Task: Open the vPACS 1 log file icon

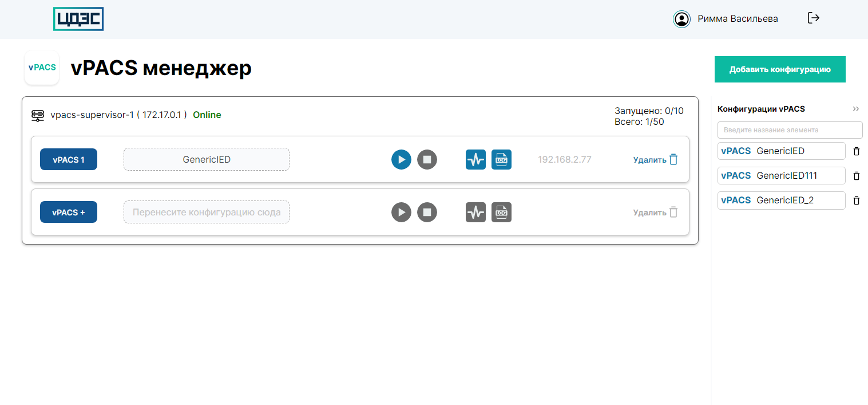Action: pos(501,159)
